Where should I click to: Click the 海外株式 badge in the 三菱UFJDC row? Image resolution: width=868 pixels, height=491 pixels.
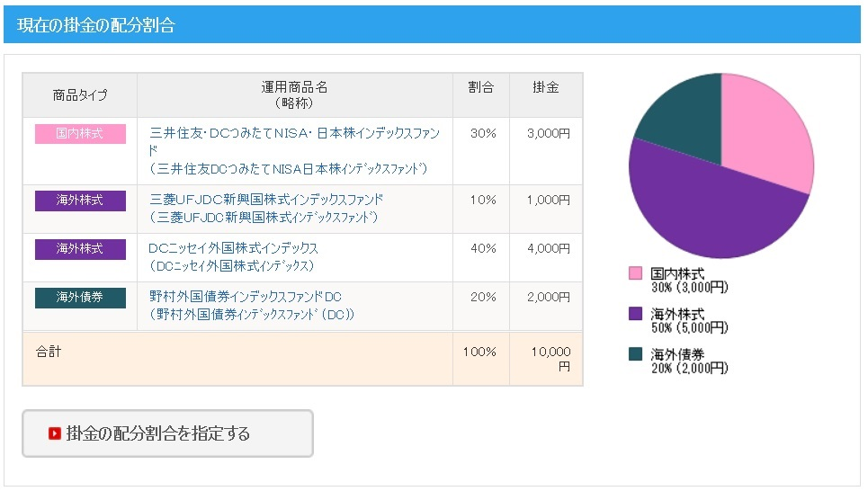point(80,201)
